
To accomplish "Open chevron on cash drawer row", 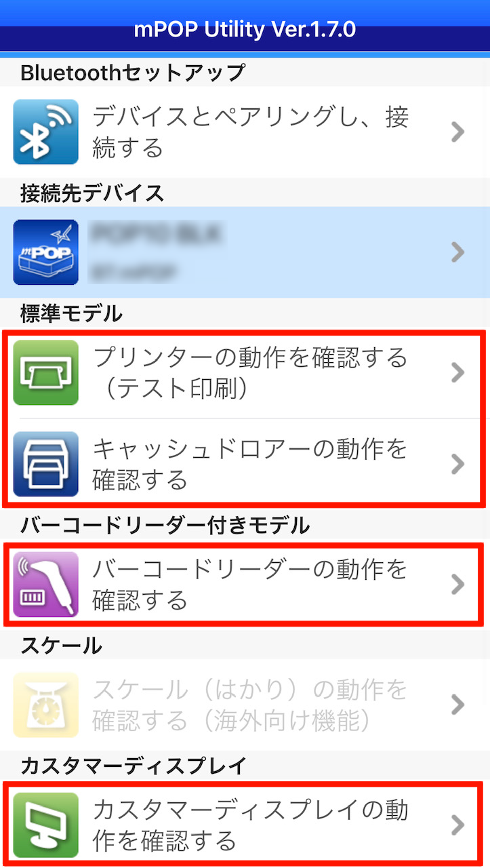I will point(458,464).
